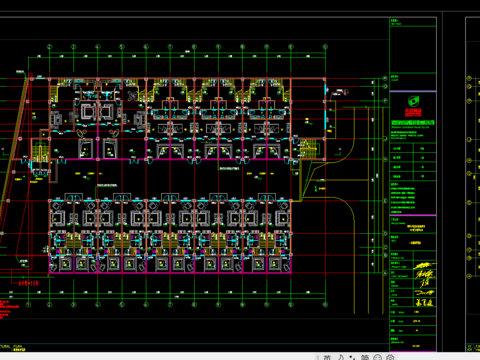The image size is (480, 360).
Task: Select the red company stamp under the logo
Action: 413,112
